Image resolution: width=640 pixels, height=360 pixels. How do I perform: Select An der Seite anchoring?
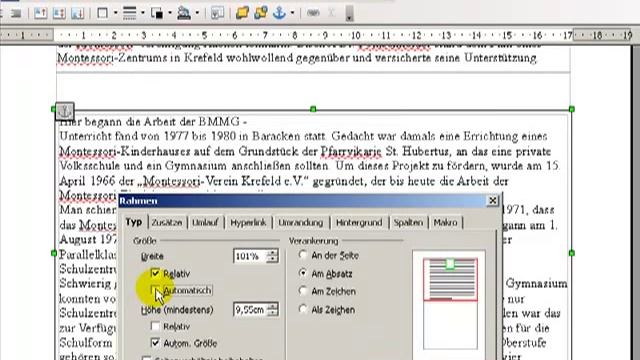[x=302, y=255]
